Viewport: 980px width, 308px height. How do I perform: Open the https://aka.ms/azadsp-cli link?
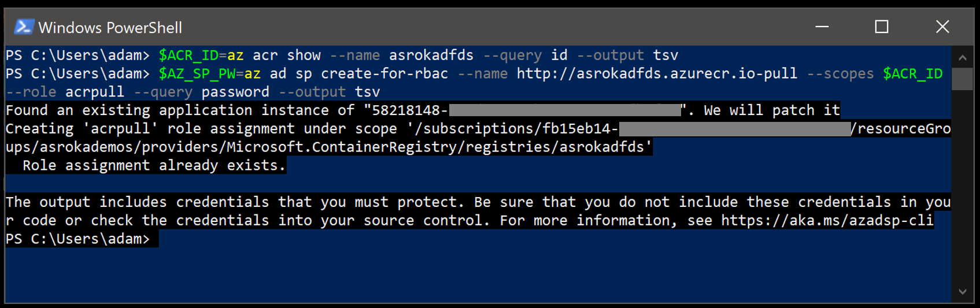tap(827, 221)
